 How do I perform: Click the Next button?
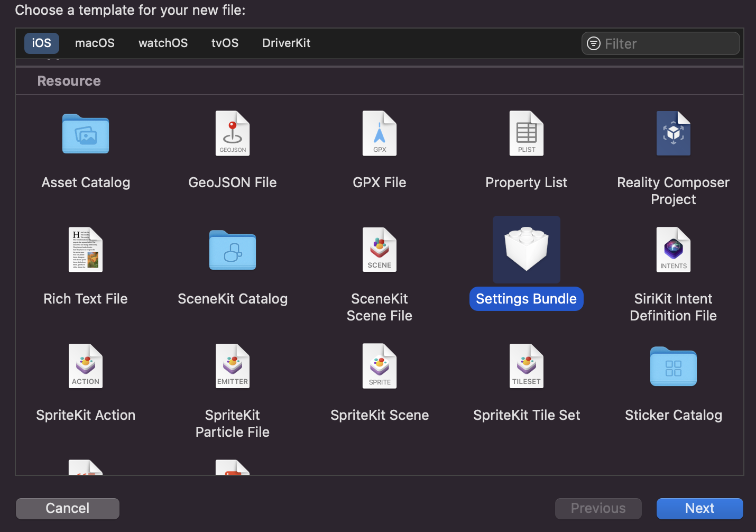coord(700,508)
